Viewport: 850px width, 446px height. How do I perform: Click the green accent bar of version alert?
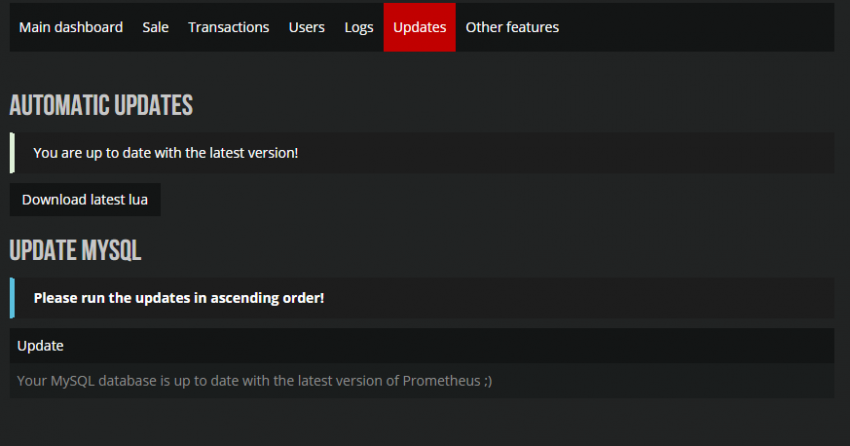12,153
